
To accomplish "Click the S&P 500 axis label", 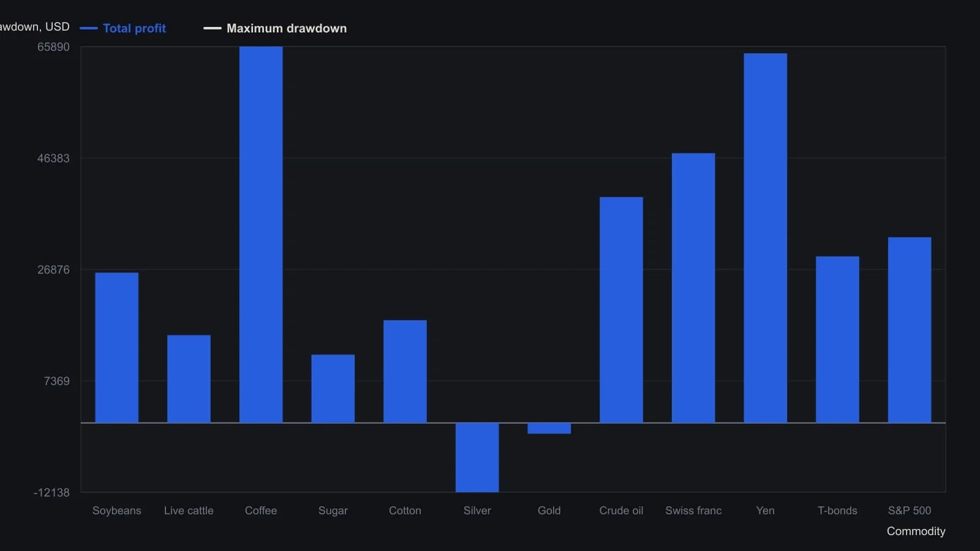I will pos(910,511).
